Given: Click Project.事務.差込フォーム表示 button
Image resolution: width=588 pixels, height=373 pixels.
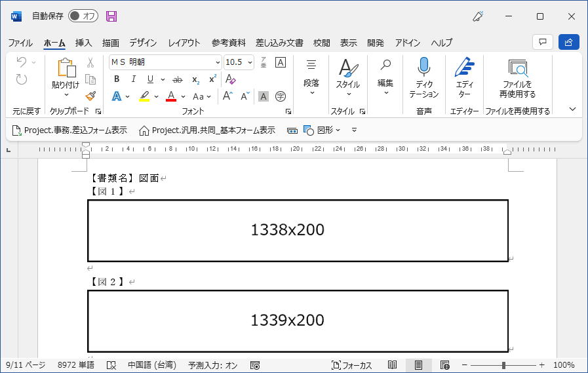Looking at the screenshot, I should (70, 130).
